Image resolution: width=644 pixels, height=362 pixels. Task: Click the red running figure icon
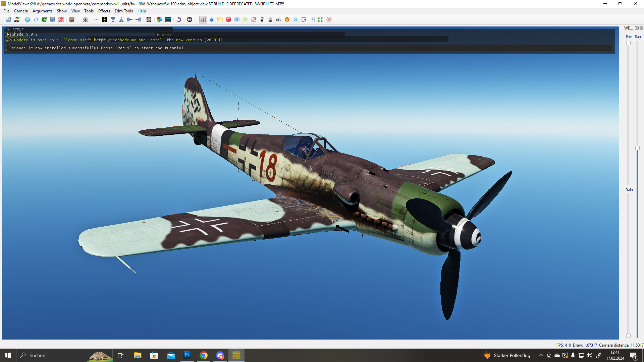tap(61, 19)
